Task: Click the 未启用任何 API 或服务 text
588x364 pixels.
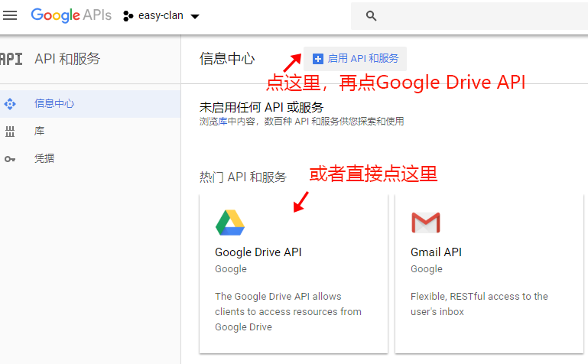Action: click(262, 108)
